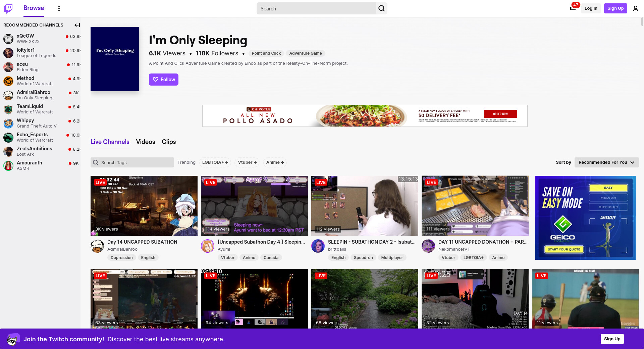This screenshot has width=644, height=349.
Task: Click Ayumi streamer avatar
Action: 208,246
